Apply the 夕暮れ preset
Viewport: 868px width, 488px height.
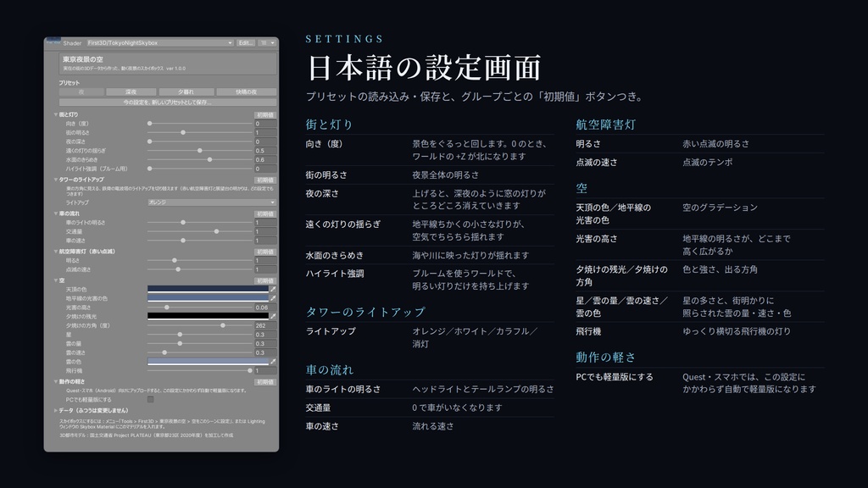186,91
